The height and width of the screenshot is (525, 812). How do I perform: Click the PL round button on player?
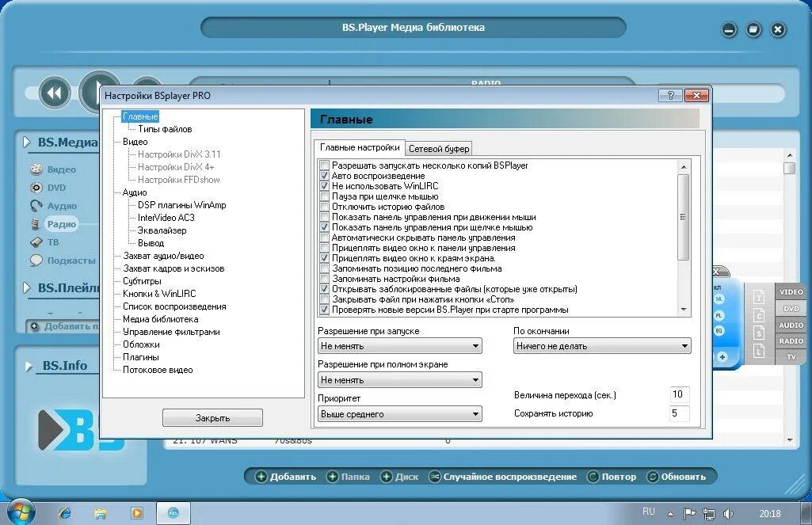point(719,315)
